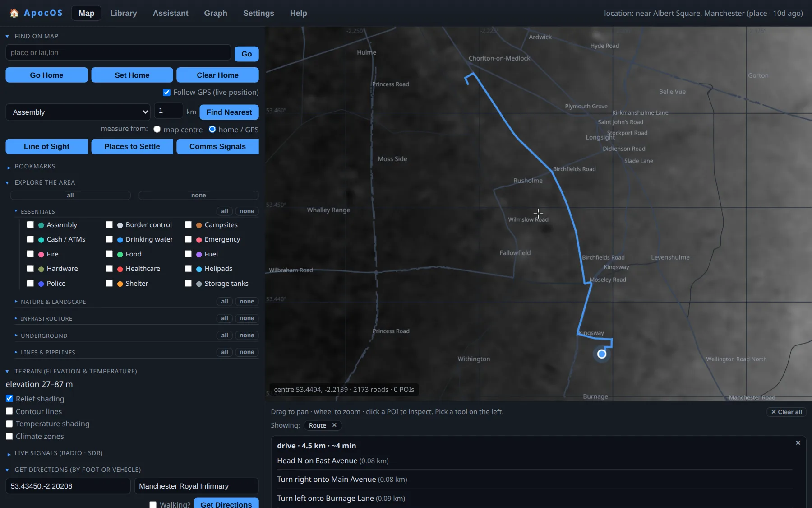Screen dimensions: 812x508
Task: Select none for Lines & Pipelines
Action: pyautogui.click(x=247, y=352)
